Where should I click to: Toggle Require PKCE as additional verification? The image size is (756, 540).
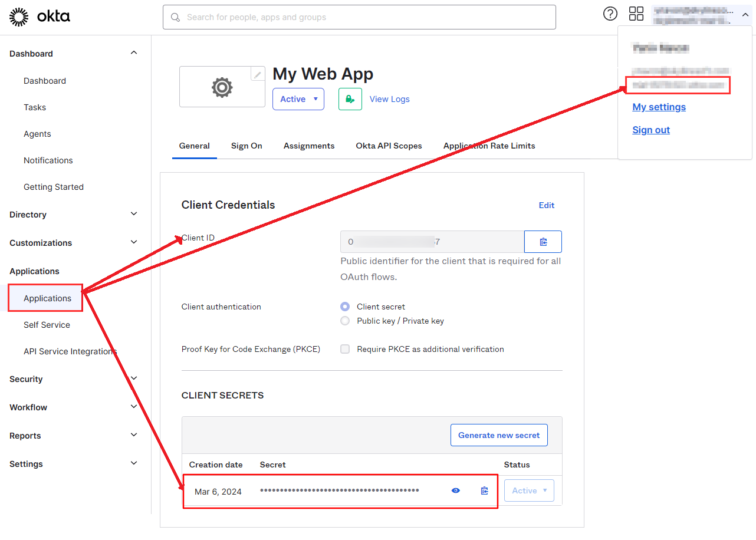(345, 349)
